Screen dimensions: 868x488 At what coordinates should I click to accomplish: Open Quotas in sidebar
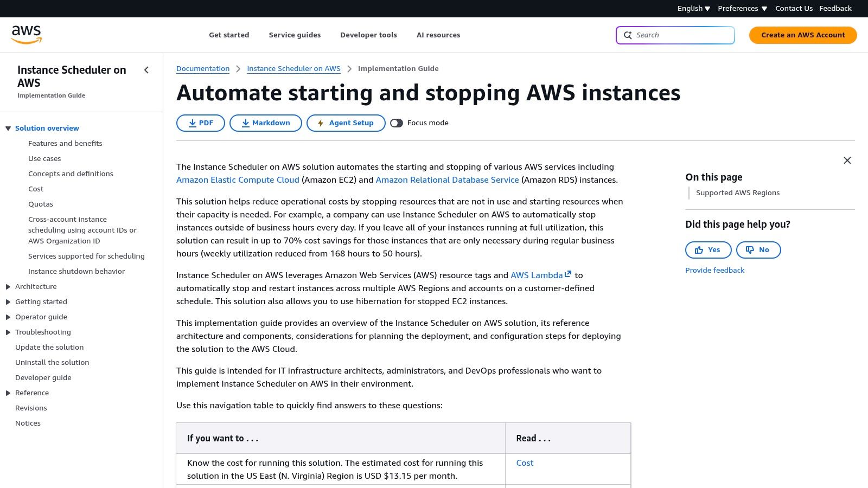[41, 204]
